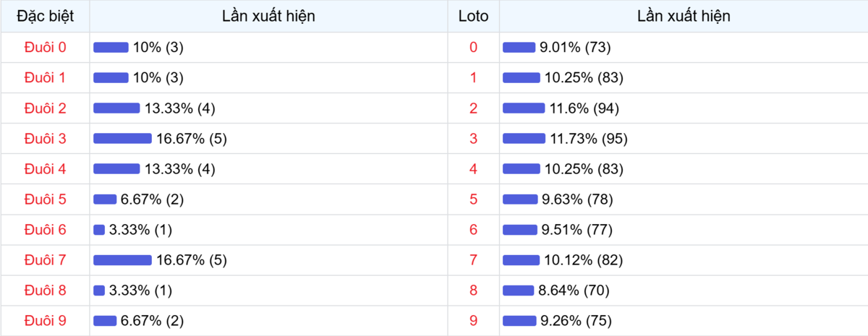Click the "Đuôi 3" label

tap(45, 139)
